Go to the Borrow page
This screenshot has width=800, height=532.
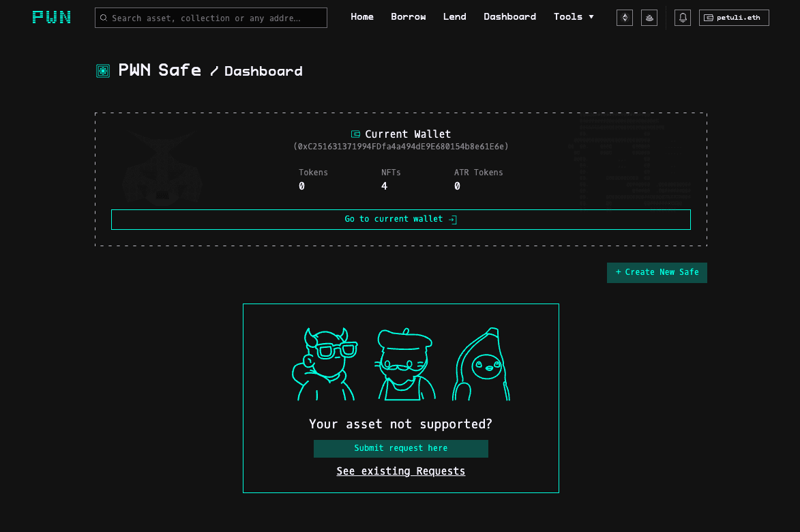click(408, 17)
